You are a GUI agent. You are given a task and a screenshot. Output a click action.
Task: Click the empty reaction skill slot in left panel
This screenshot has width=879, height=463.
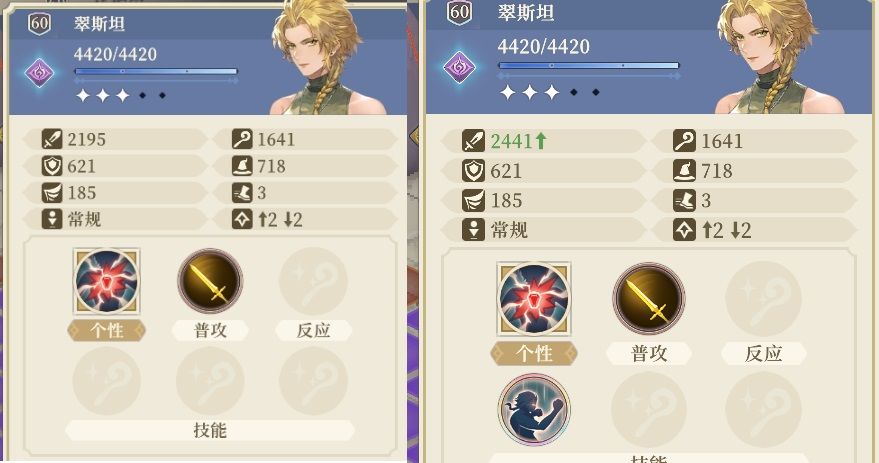pyautogui.click(x=313, y=281)
